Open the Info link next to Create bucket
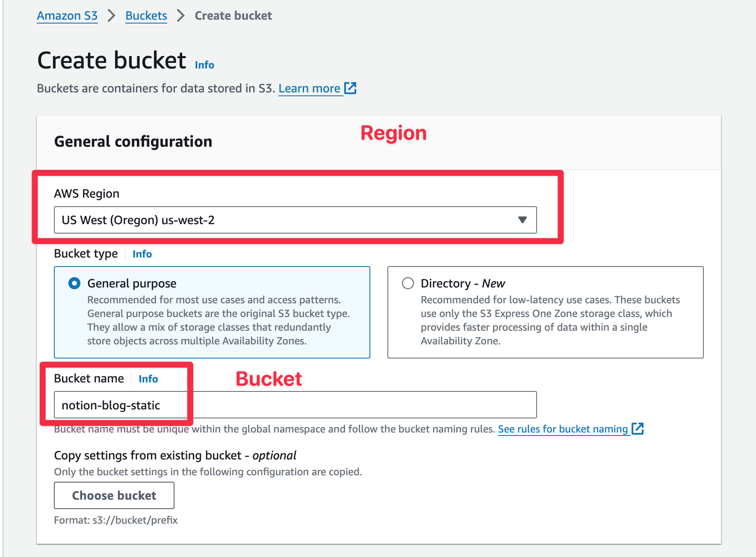The image size is (756, 557). pos(204,65)
